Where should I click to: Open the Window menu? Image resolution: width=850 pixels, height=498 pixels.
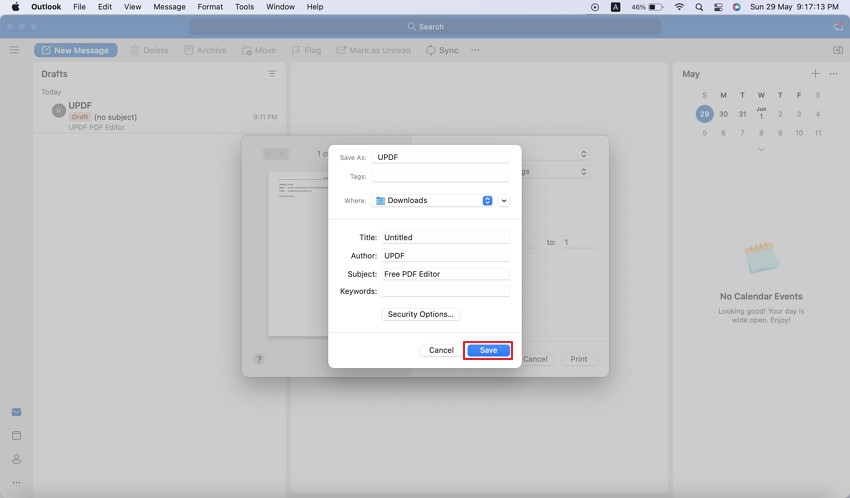(x=280, y=7)
